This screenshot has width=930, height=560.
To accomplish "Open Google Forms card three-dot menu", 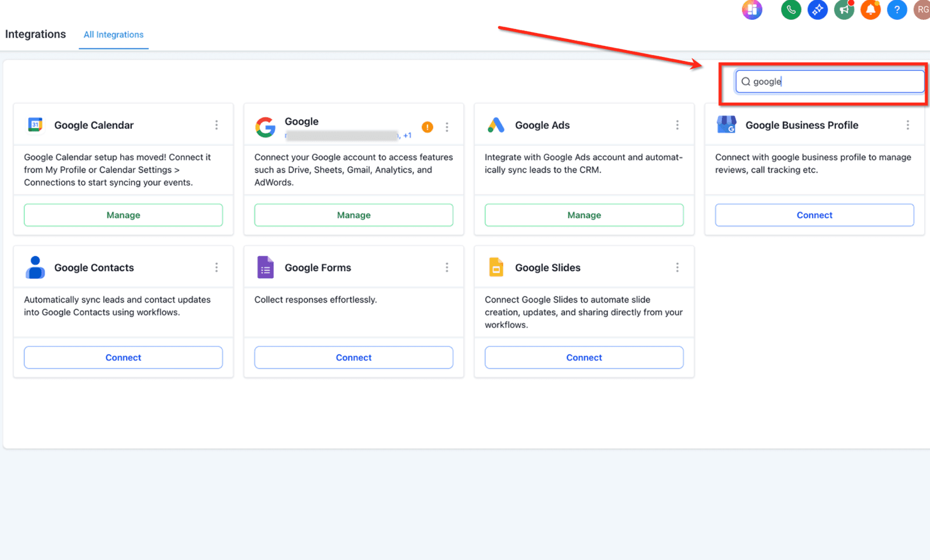I will 447,267.
